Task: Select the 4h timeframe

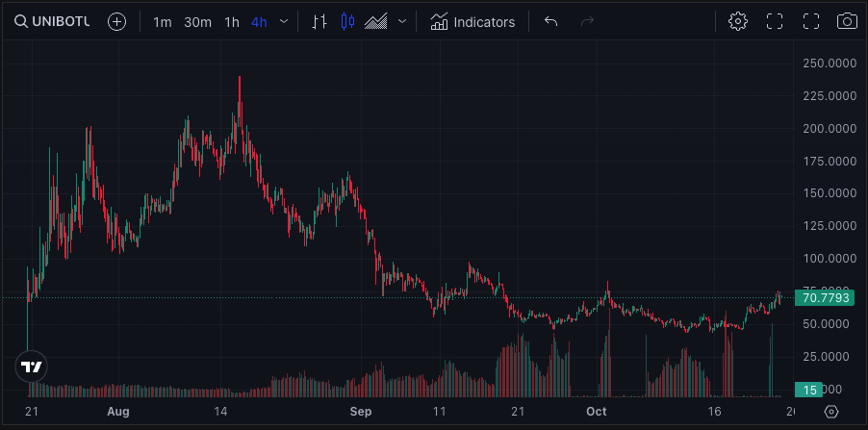Action: [259, 22]
